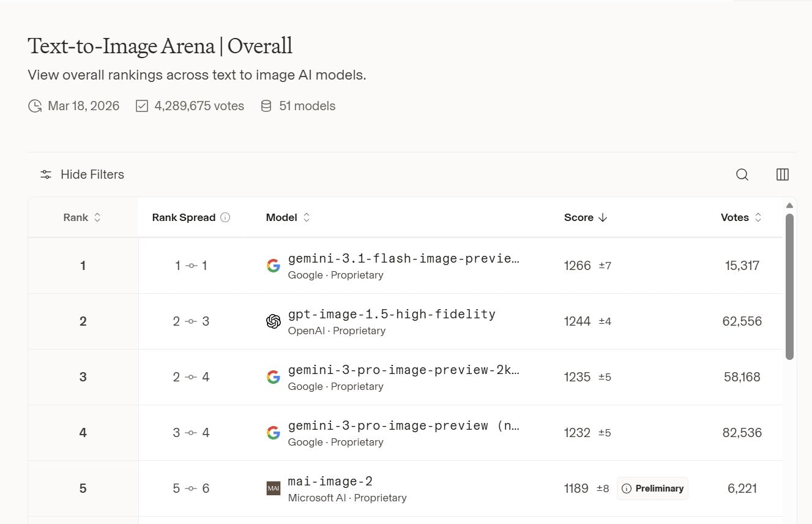Toggle Hide Filters

coord(82,174)
